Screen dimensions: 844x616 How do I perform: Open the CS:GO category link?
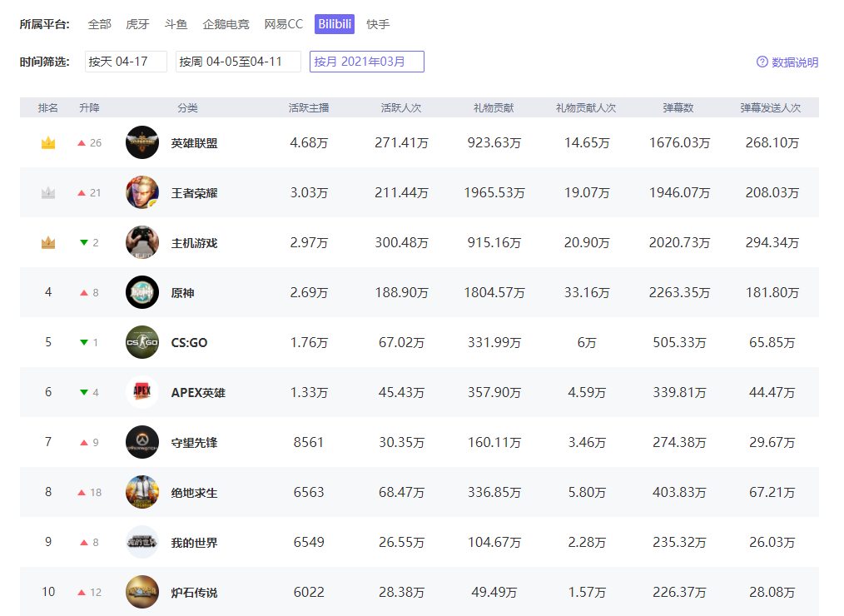[189, 342]
